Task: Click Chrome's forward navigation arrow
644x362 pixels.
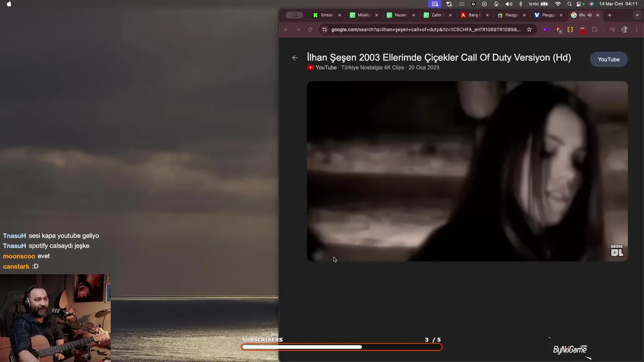Action: click(298, 30)
